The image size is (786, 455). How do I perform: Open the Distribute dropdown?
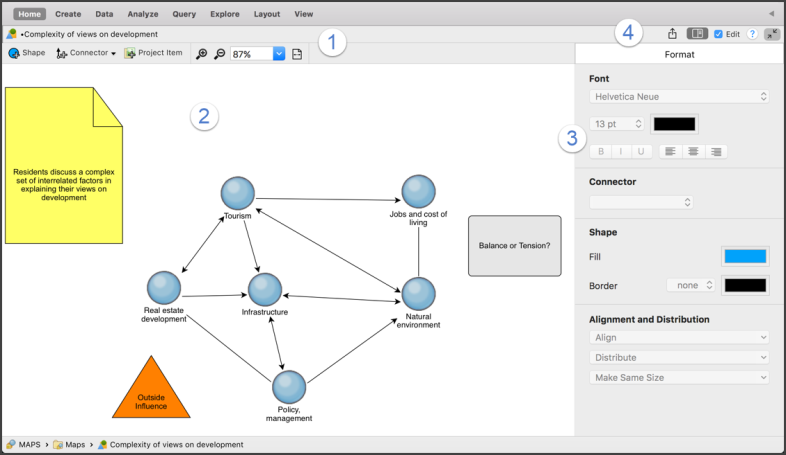click(x=679, y=358)
